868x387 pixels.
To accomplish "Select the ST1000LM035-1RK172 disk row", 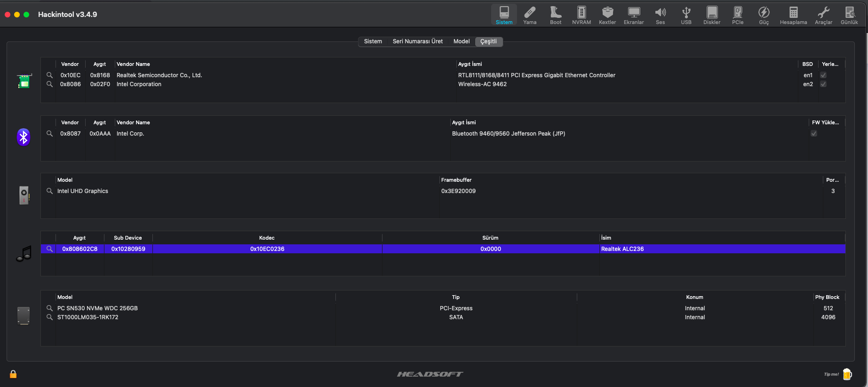I will point(88,317).
